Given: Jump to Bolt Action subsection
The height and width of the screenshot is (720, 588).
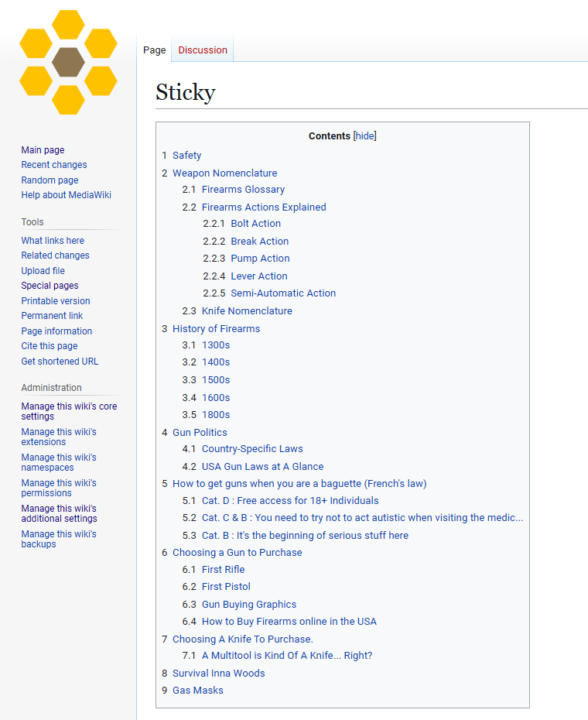Looking at the screenshot, I should pos(255,224).
